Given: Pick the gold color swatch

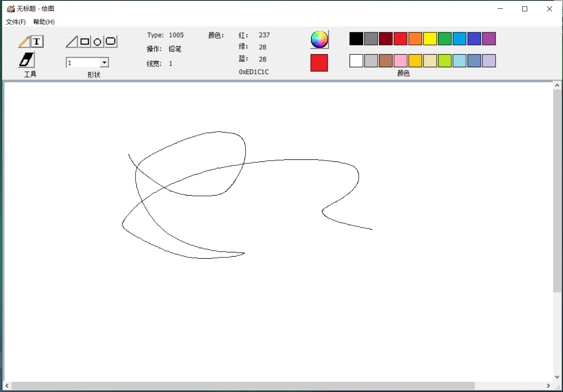Looking at the screenshot, I should point(415,61).
